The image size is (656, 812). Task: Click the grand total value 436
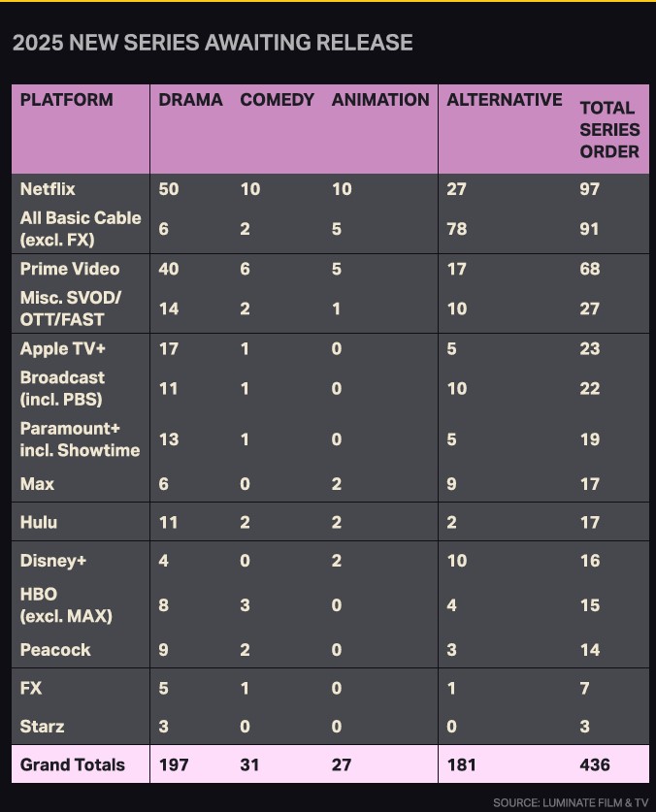coord(595,764)
